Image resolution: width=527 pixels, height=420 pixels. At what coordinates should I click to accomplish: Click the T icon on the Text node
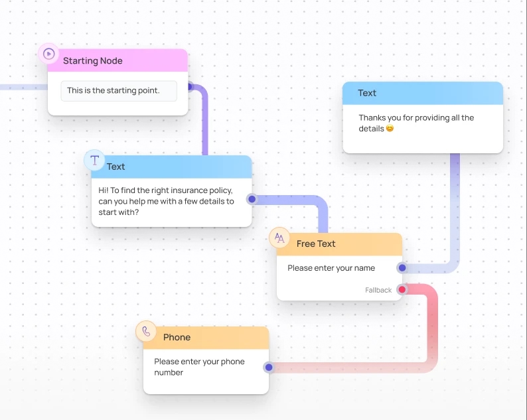(94, 161)
